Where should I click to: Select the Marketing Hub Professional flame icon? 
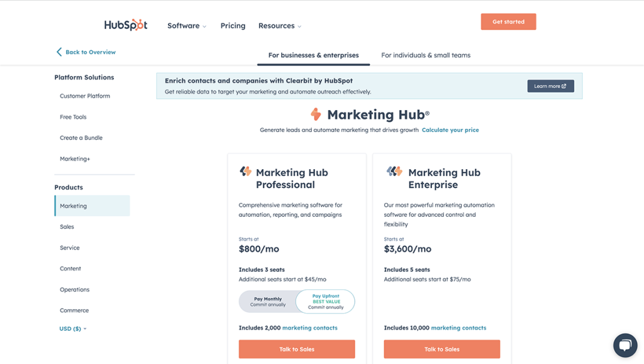(245, 171)
